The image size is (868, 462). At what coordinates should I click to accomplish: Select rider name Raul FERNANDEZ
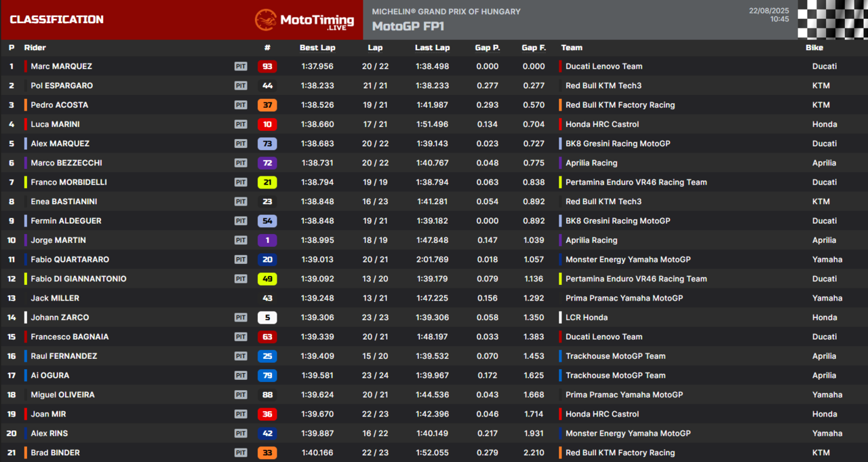click(x=64, y=356)
